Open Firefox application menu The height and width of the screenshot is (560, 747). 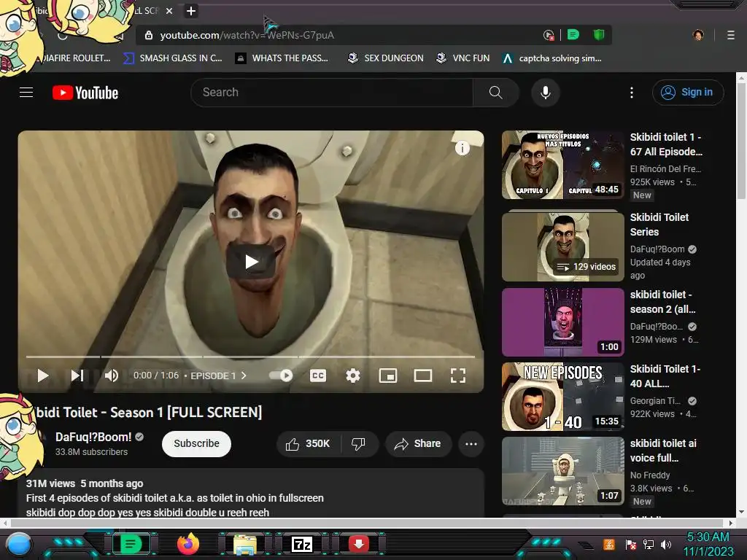click(731, 35)
